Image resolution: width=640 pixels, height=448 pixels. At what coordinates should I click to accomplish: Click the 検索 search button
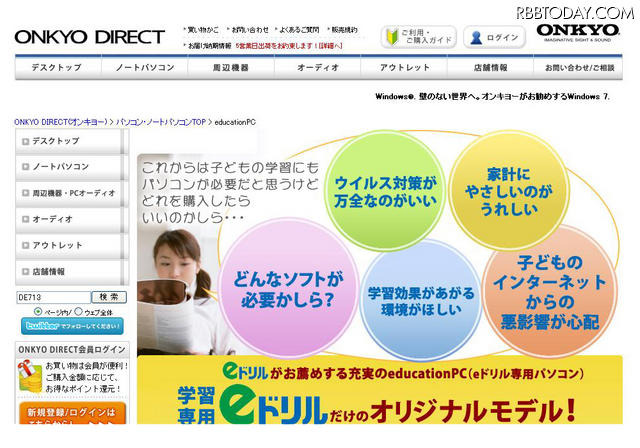[109, 297]
